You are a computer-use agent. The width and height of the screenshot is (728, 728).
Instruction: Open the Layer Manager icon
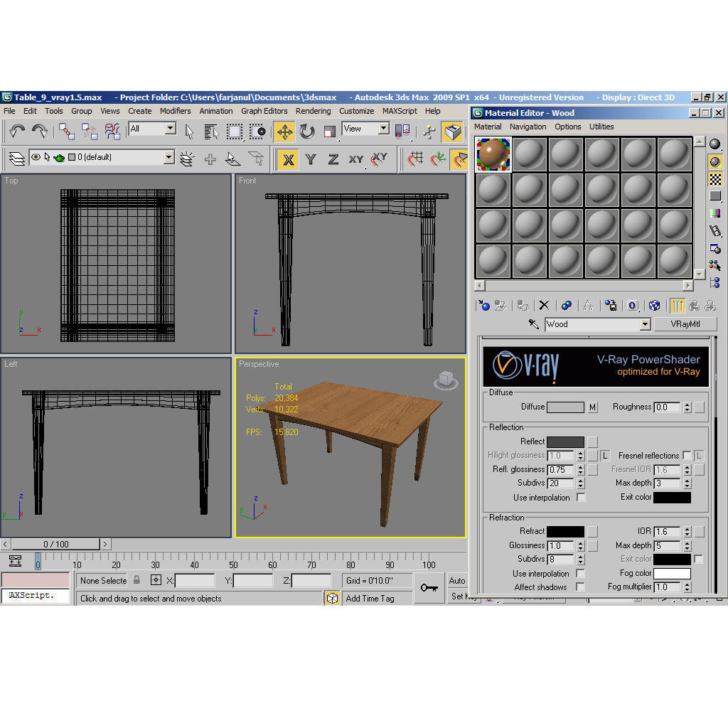[17, 159]
